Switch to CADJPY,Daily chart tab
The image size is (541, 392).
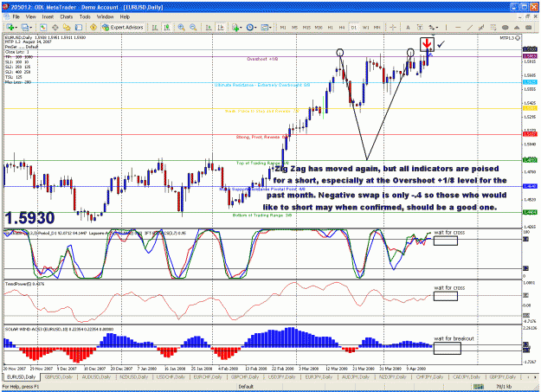tap(467, 376)
